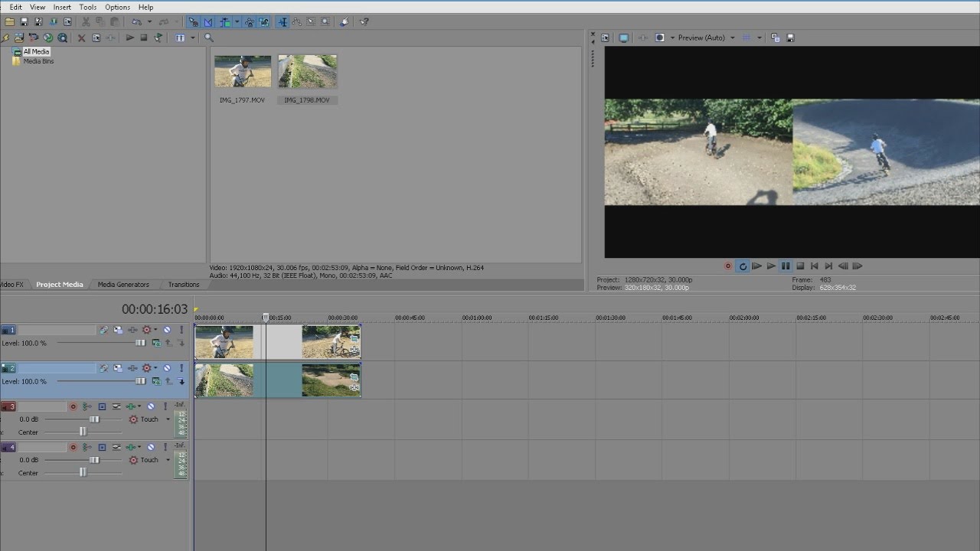Click the Undo arrow in main toolbar
Screen dimensions: 980x551
136,22
